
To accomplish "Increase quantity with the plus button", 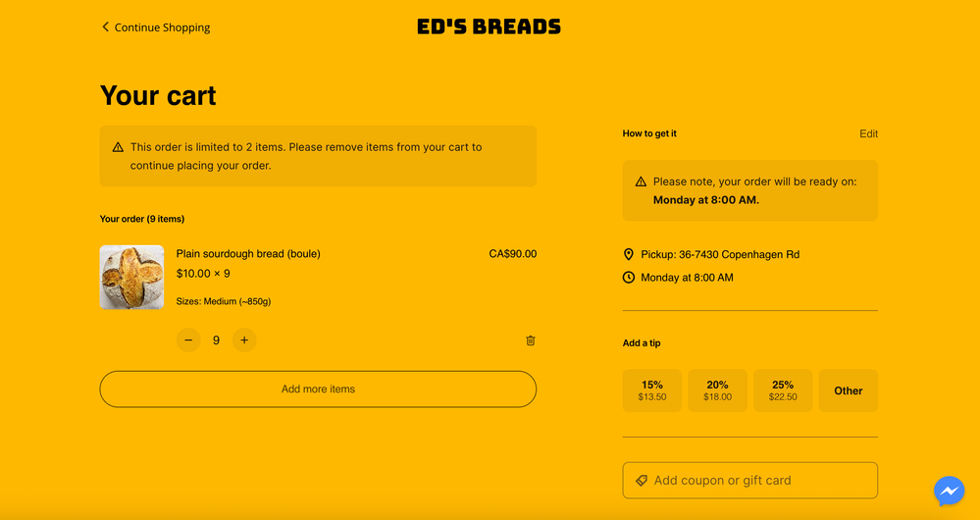I will 244,340.
